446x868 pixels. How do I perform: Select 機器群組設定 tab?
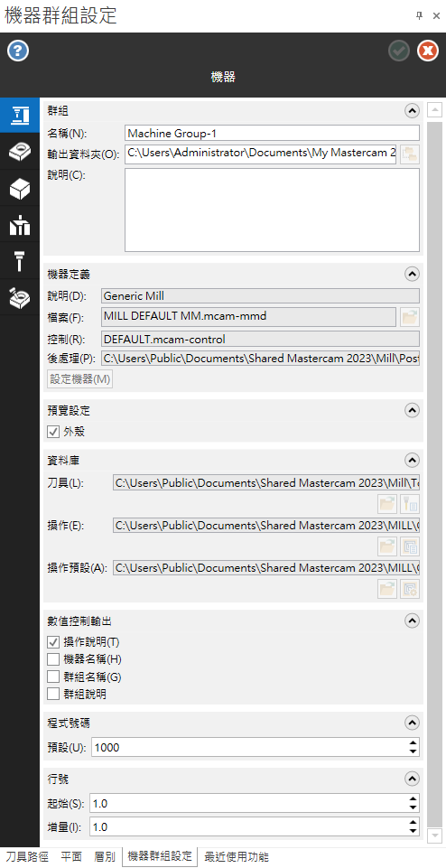point(160,856)
